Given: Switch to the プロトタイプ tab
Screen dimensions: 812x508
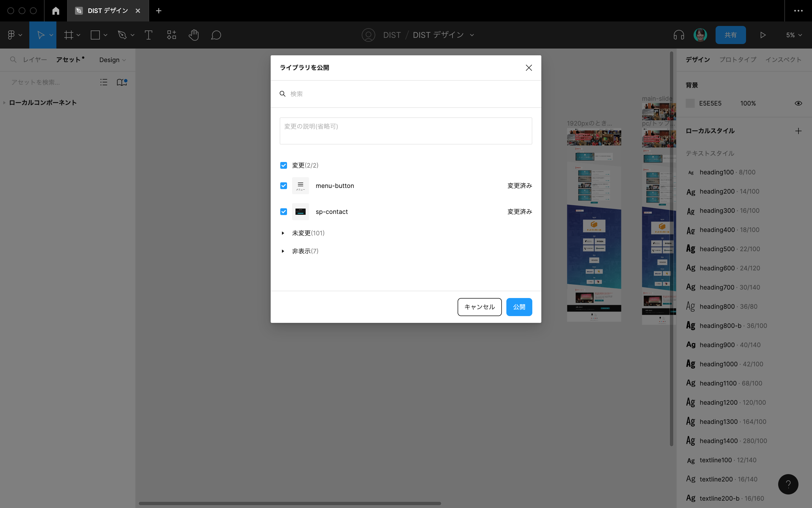Looking at the screenshot, I should click(738, 60).
